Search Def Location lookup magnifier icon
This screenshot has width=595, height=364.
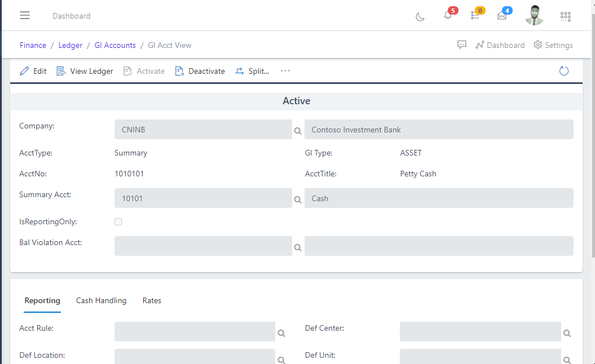click(281, 360)
